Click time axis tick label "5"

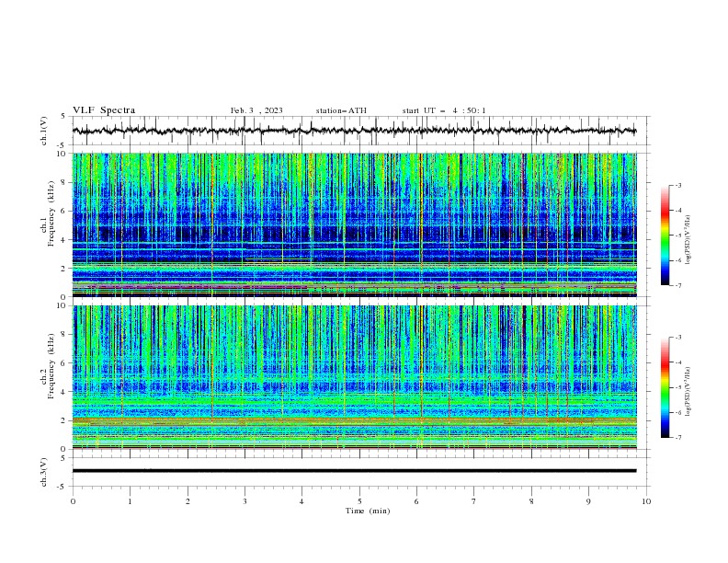(359, 501)
